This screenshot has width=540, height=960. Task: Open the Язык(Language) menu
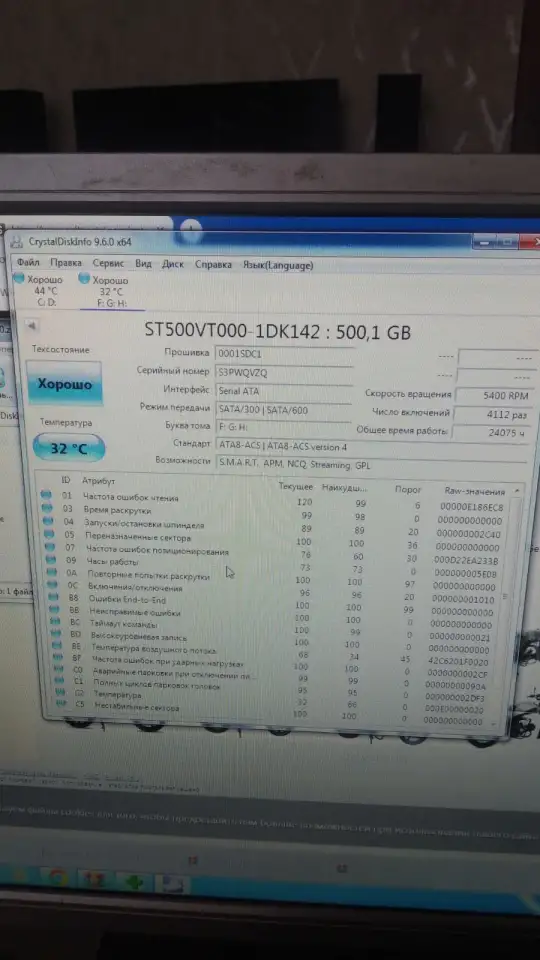(x=278, y=265)
